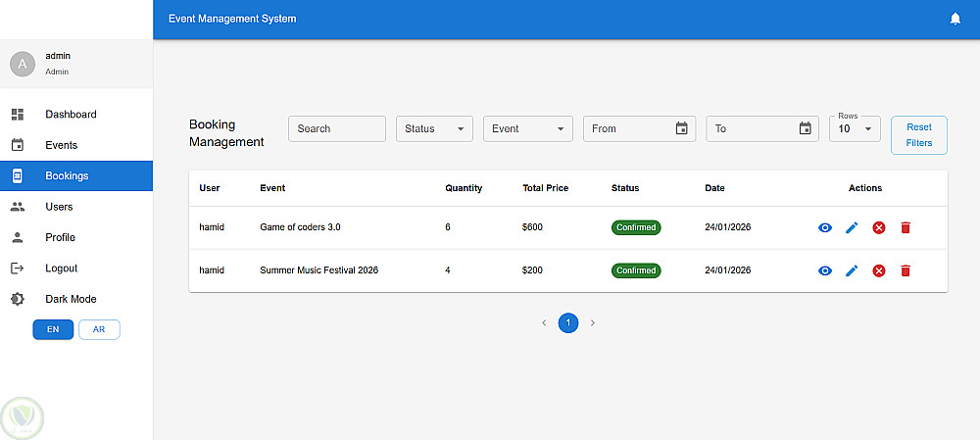980x440 pixels.
Task: Click the notification bell icon
Action: 955,19
